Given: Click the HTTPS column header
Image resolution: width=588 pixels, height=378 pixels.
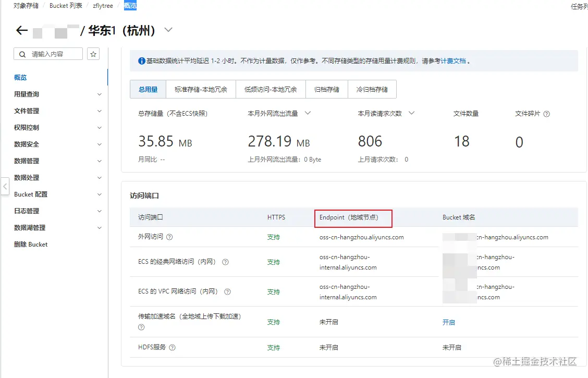Looking at the screenshot, I should (276, 217).
